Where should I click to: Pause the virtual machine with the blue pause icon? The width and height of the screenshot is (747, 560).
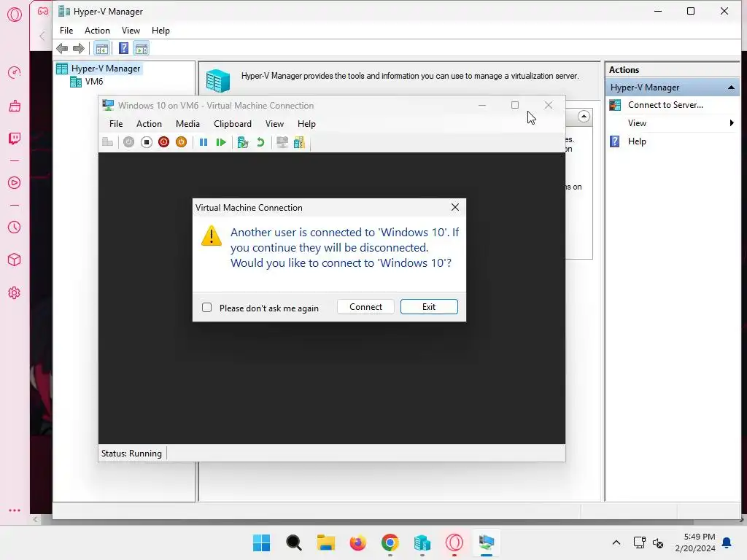point(204,142)
